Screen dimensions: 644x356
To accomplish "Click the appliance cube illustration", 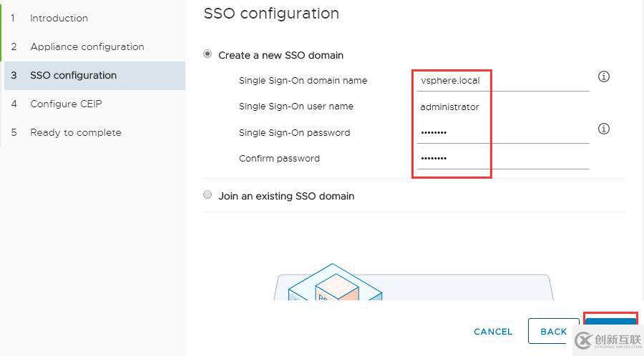I will tap(335, 282).
